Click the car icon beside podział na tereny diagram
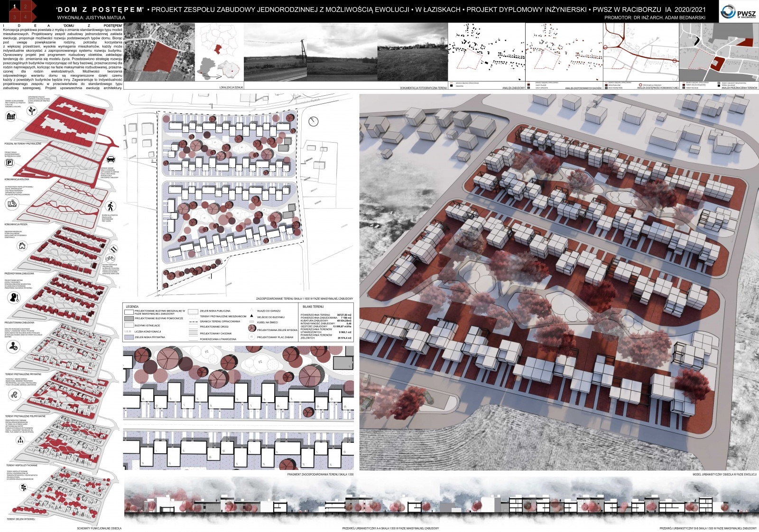Screen dimensions: 759x532 tap(111, 160)
